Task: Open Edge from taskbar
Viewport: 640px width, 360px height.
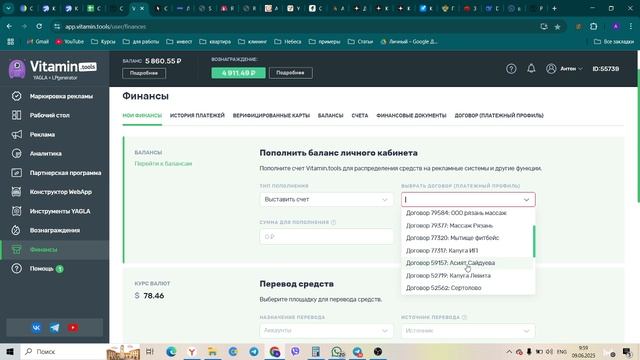Action: [x=171, y=351]
